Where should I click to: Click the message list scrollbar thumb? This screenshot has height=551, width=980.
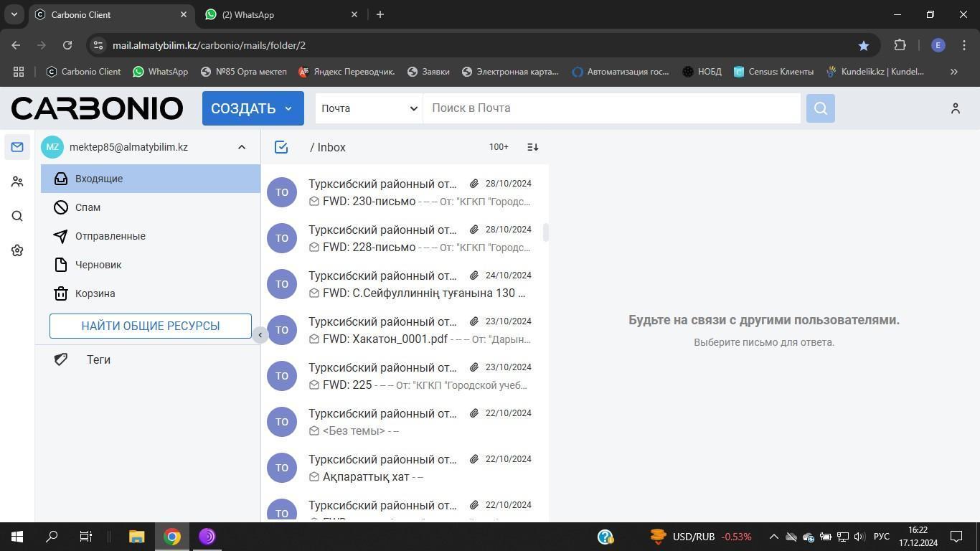point(546,232)
